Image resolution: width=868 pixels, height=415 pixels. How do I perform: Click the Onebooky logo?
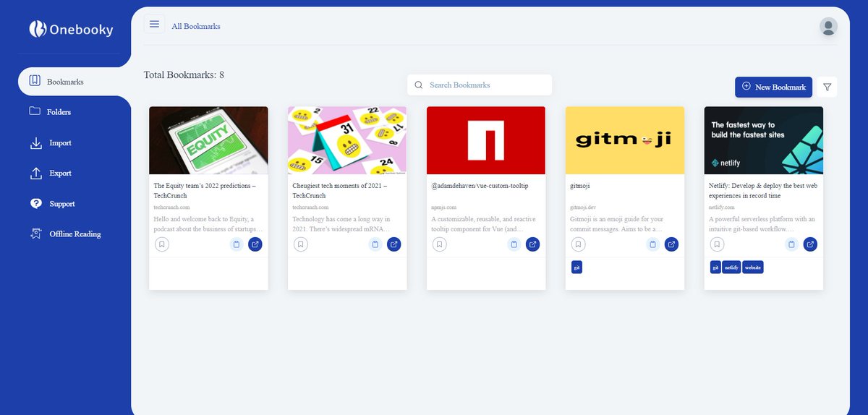point(71,29)
